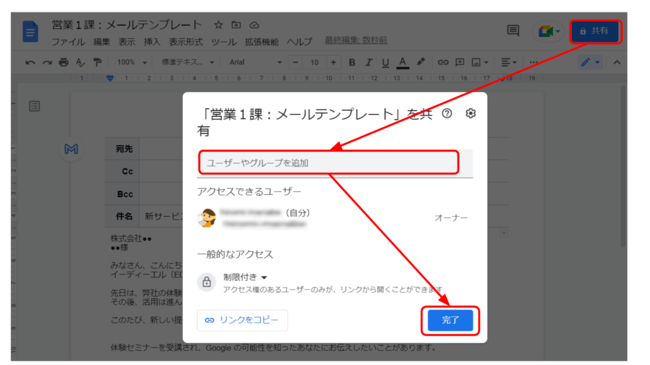650x365 pixels.
Task: Undo the last action
Action: [x=30, y=63]
